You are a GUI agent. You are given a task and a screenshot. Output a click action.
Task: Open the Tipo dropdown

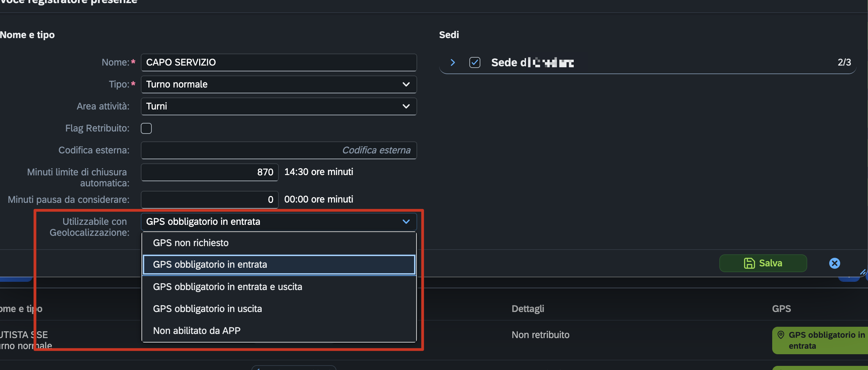279,84
